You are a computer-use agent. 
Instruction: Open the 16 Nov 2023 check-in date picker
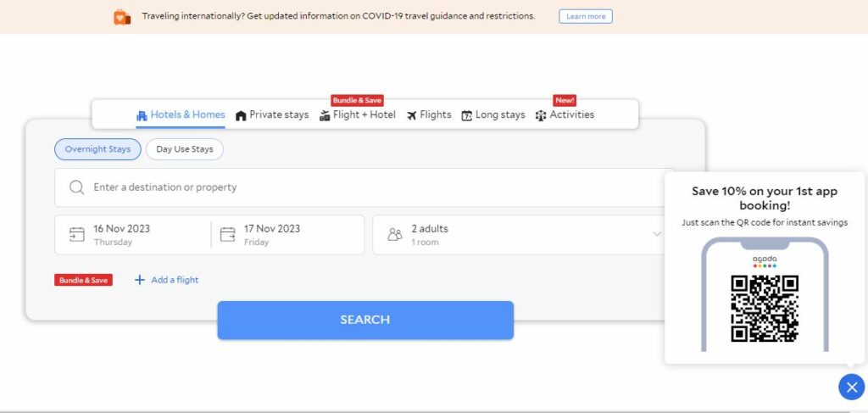point(133,235)
